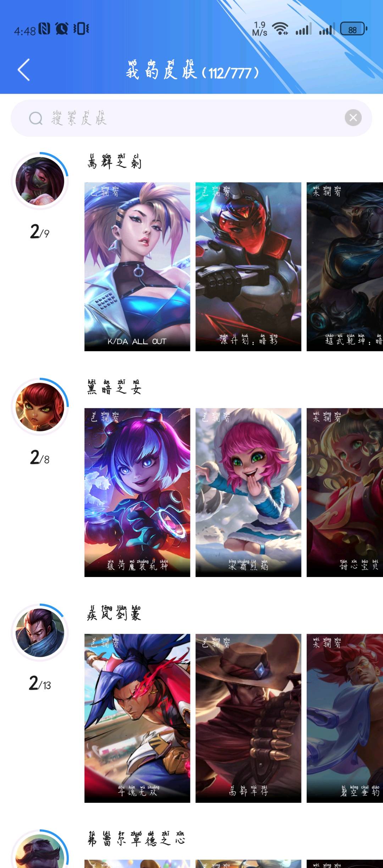Screen dimensions: 383x868
Task: Tap the 疾风剑豪 section title
Action: 114,613
